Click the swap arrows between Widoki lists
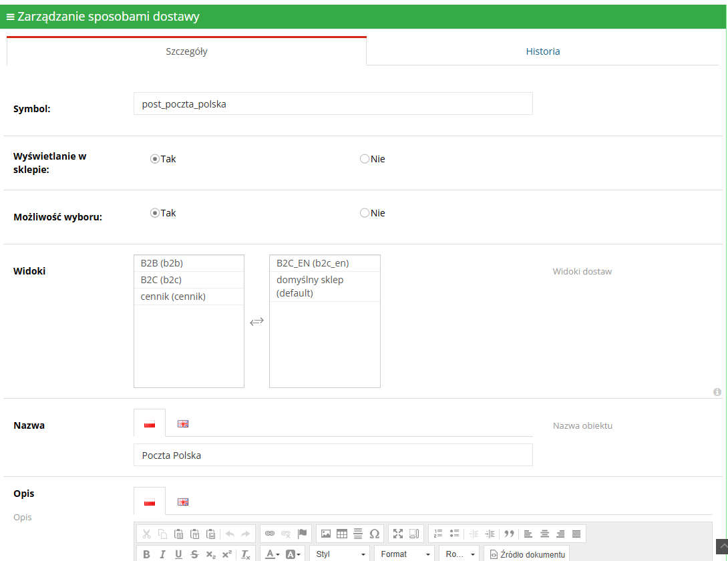 click(256, 321)
